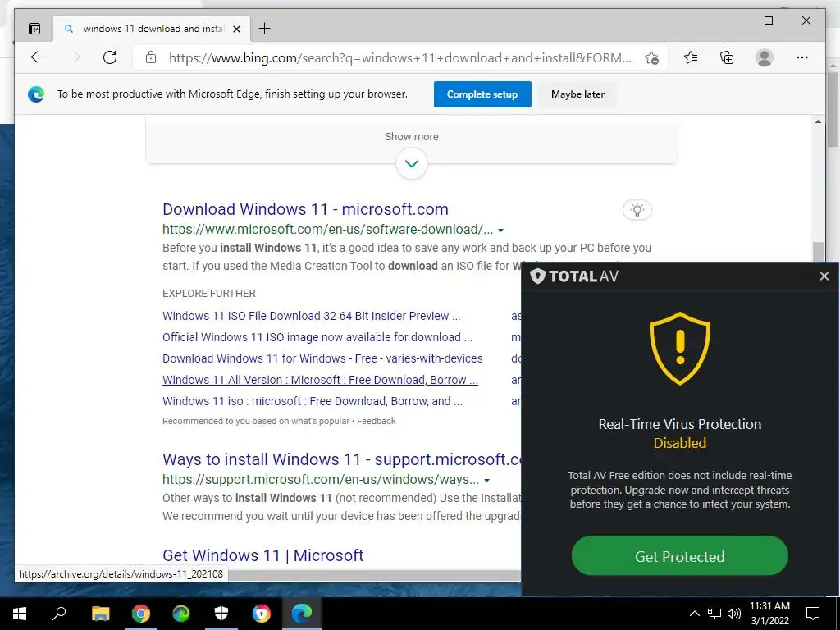
Task: Open volume speaker tray icon
Action: coord(734,614)
